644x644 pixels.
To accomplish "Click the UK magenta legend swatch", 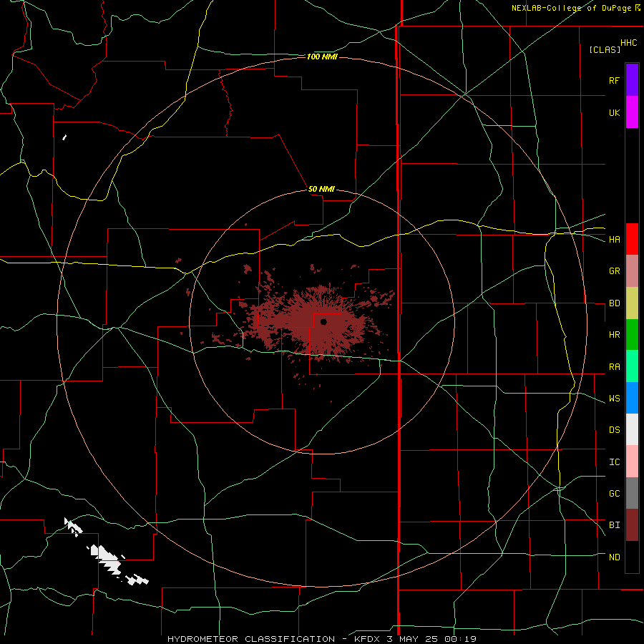I will (632, 112).
